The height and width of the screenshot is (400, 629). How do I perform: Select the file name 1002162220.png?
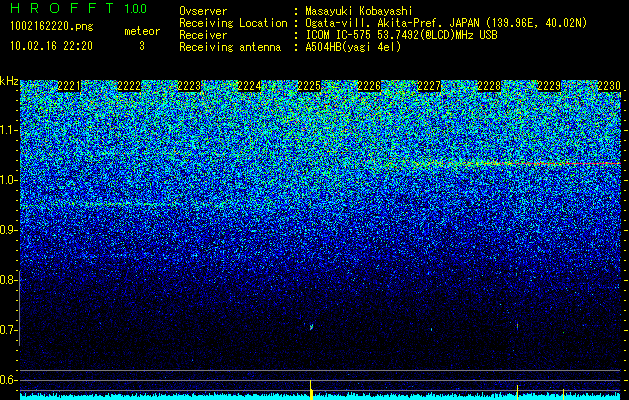(52, 27)
